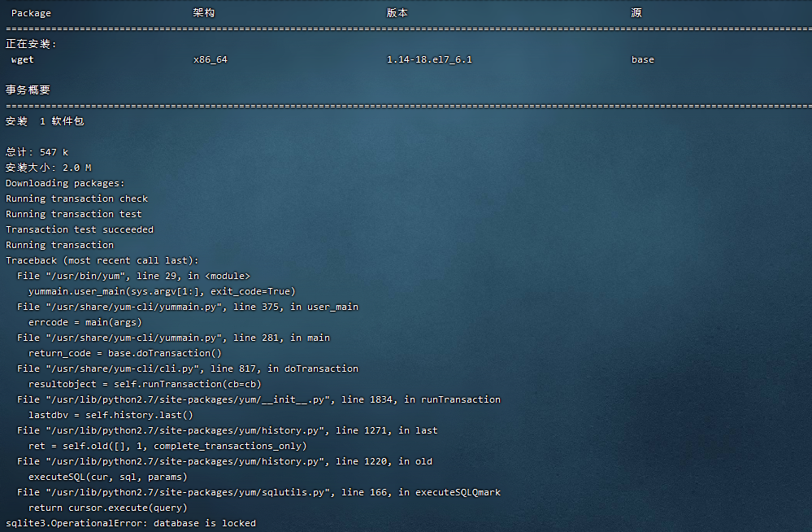This screenshot has width=812, height=532.
Task: Click the "executeSQL(cur, sql, params)" line
Action: (x=108, y=477)
